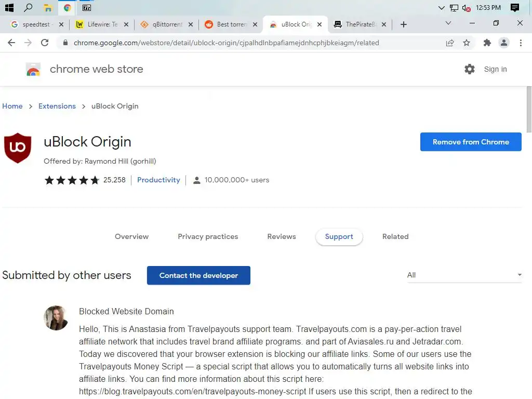This screenshot has width=532, height=399.
Task: Click the 25,258 ratings count
Action: 114,180
